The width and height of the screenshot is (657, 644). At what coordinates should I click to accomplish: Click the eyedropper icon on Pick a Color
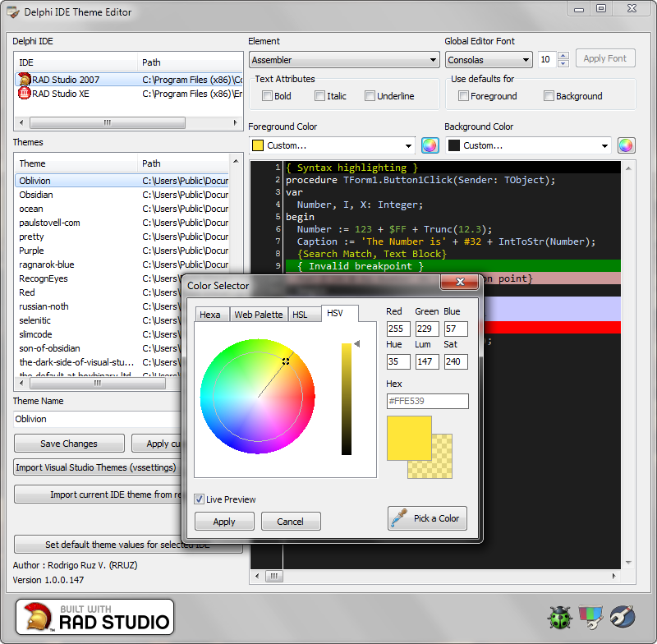(398, 518)
